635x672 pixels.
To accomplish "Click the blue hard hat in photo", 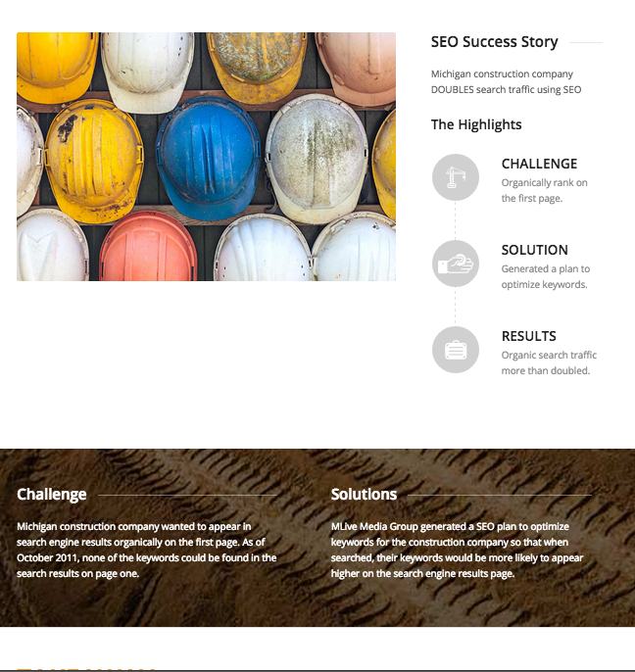I will [208, 159].
